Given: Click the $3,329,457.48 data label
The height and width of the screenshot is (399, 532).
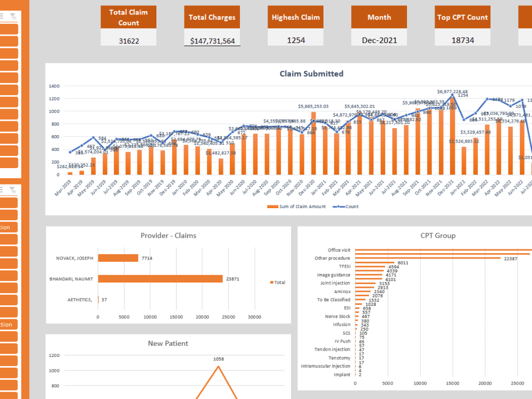Looking at the screenshot, I should coord(475,132).
